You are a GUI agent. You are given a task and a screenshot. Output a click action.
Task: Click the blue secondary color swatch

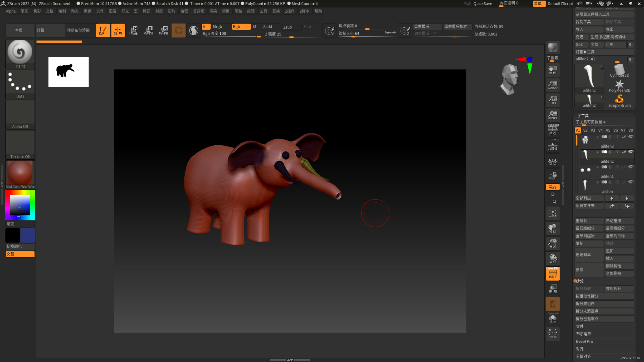28,235
